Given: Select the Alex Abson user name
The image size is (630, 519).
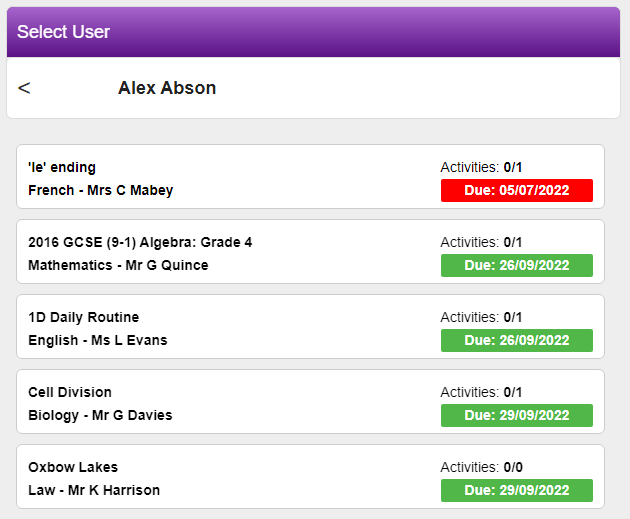Looking at the screenshot, I should pos(167,88).
